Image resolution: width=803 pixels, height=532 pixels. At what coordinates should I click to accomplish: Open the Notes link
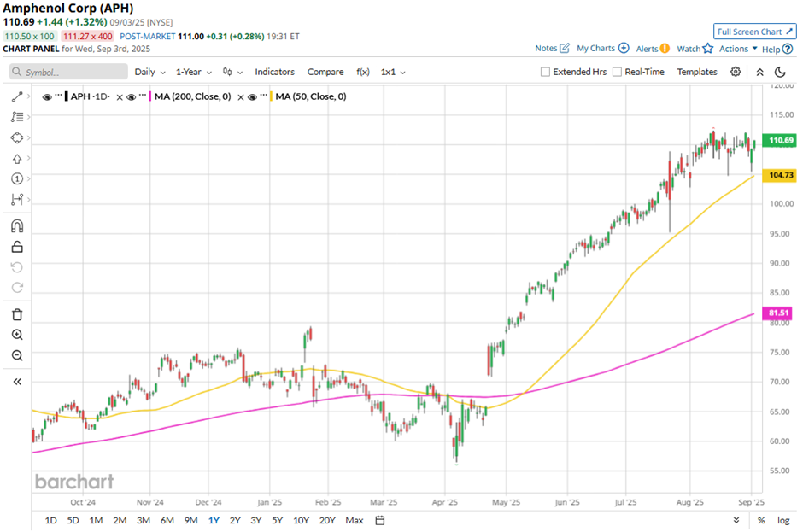pos(546,48)
